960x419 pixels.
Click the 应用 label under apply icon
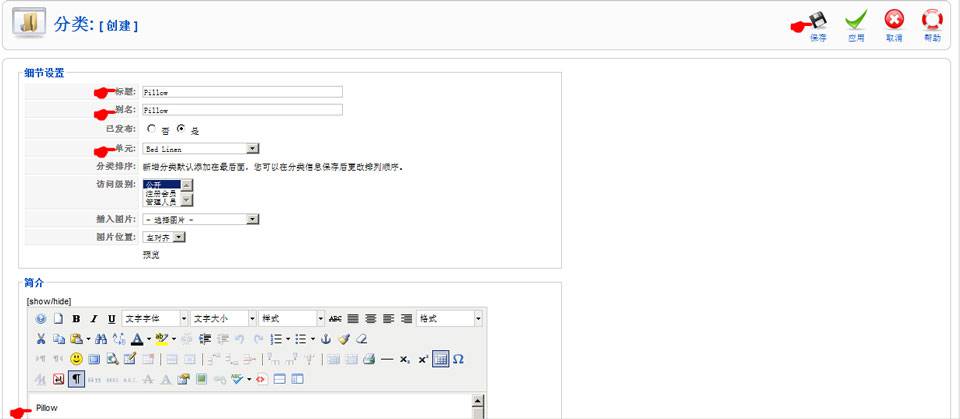856,38
